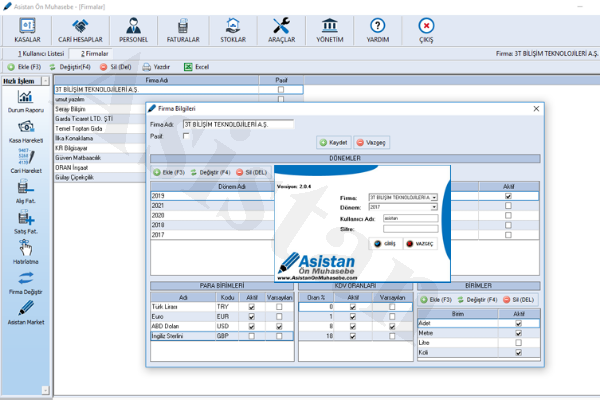Open the ARAÇLAR tools menu

(x=281, y=30)
